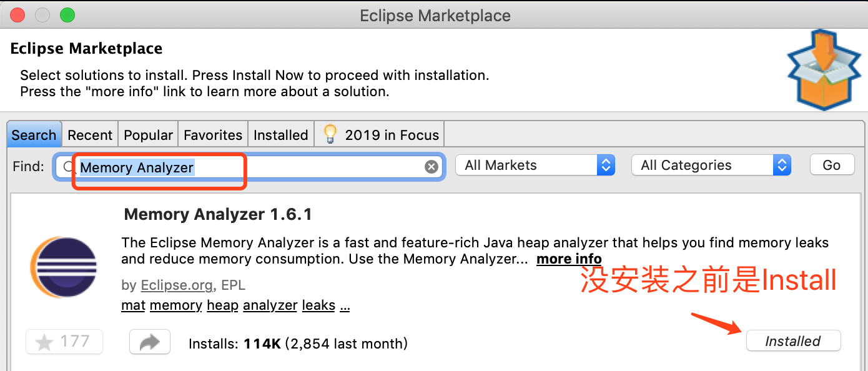868x371 pixels.
Task: Clear the Find search text
Action: (431, 167)
